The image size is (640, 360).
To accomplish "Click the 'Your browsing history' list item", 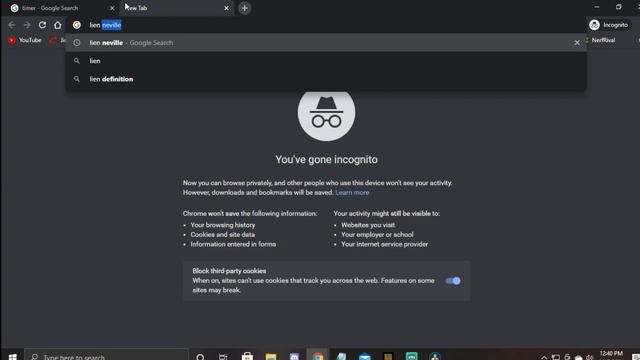I will tap(223, 225).
